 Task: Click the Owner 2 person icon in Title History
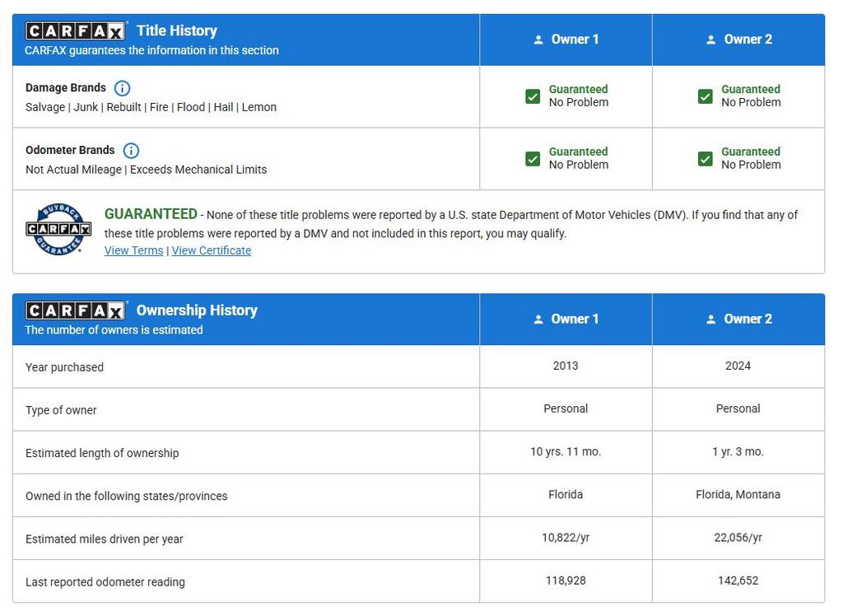[710, 40]
